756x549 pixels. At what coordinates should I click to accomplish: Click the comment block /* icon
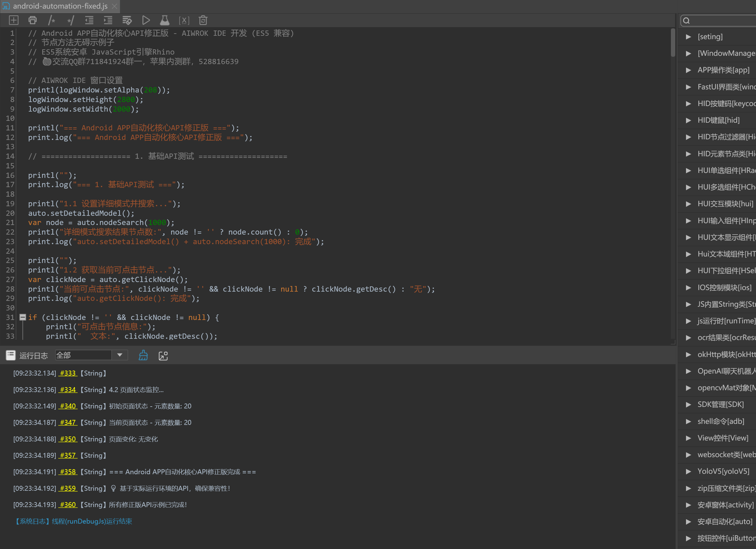51,20
